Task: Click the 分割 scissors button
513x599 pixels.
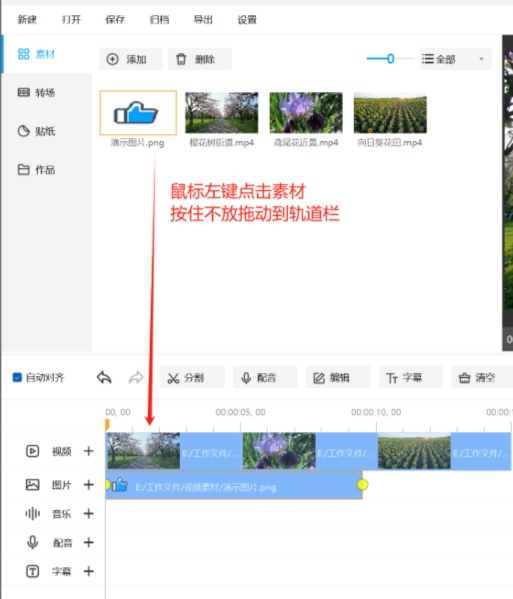Action: [192, 378]
